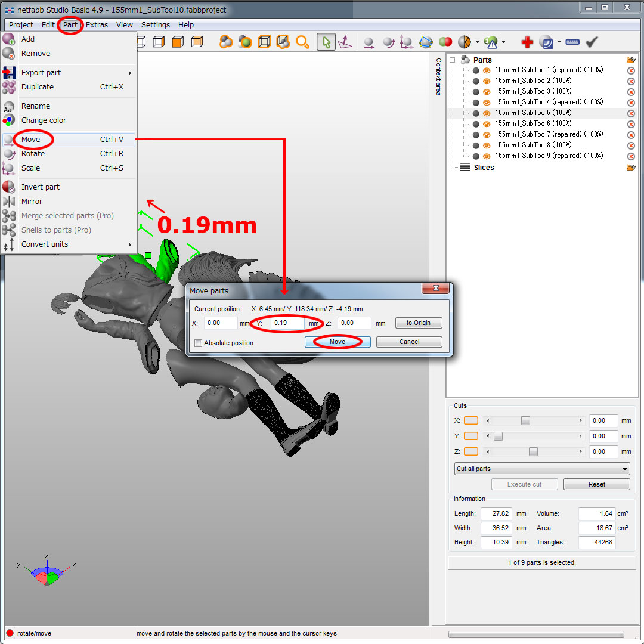This screenshot has width=644, height=644.
Task: Open the Extras menu
Action: coord(97,24)
